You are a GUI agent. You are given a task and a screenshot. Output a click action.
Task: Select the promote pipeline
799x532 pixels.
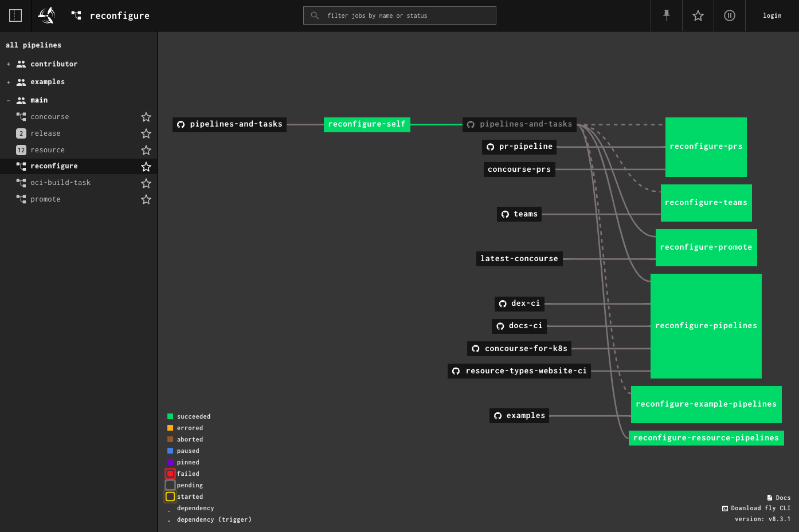pyautogui.click(x=45, y=199)
